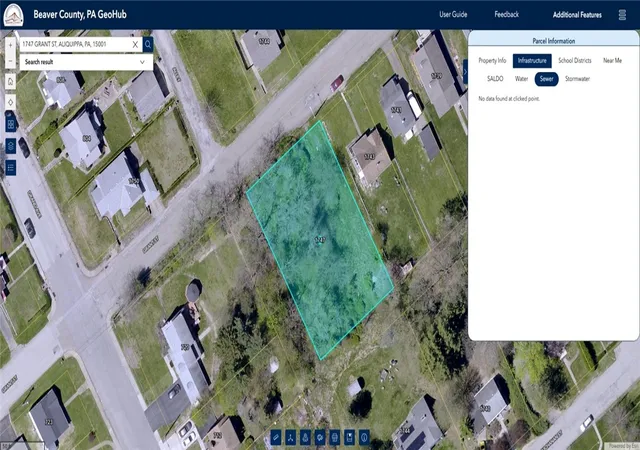Viewport: 640px width, 450px height.
Task: Activate the measure ruler tool
Action: point(276,437)
